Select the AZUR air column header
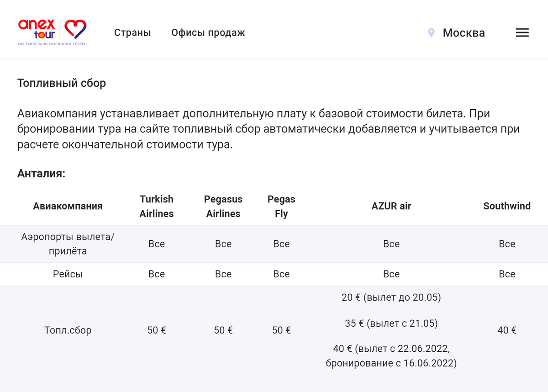 pos(391,206)
